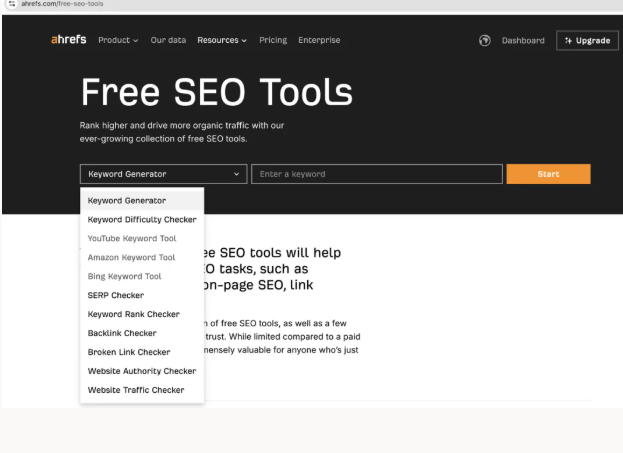Click the ahrefs.com/free-seo-tools URL
623x453 pixels.
tap(62, 4)
